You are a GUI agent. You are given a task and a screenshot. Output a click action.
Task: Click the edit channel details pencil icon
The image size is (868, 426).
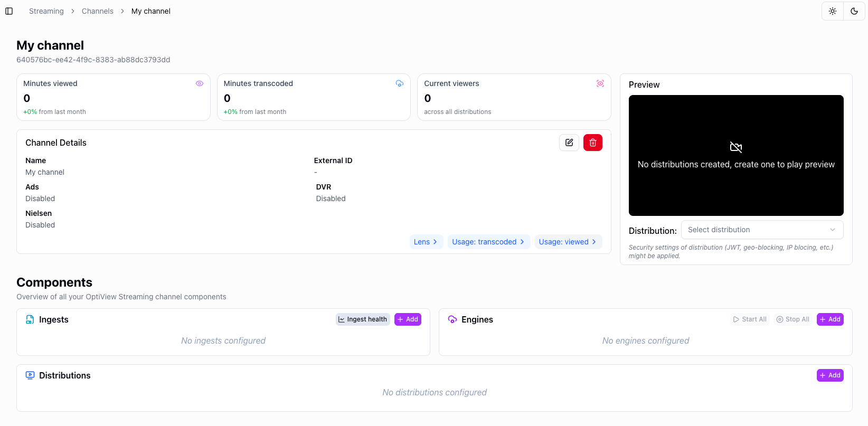pyautogui.click(x=569, y=143)
